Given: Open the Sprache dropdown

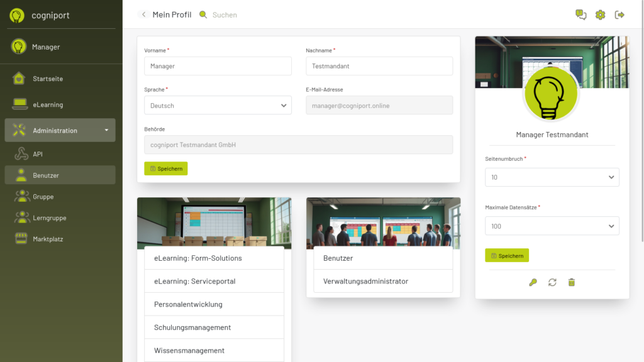Looking at the screenshot, I should [218, 106].
